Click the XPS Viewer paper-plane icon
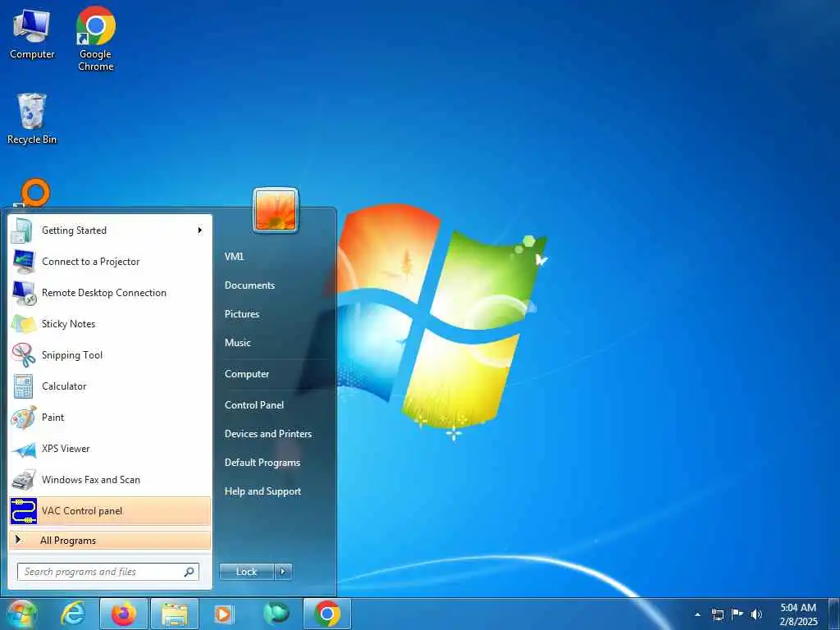The height and width of the screenshot is (630, 840). pos(24,450)
